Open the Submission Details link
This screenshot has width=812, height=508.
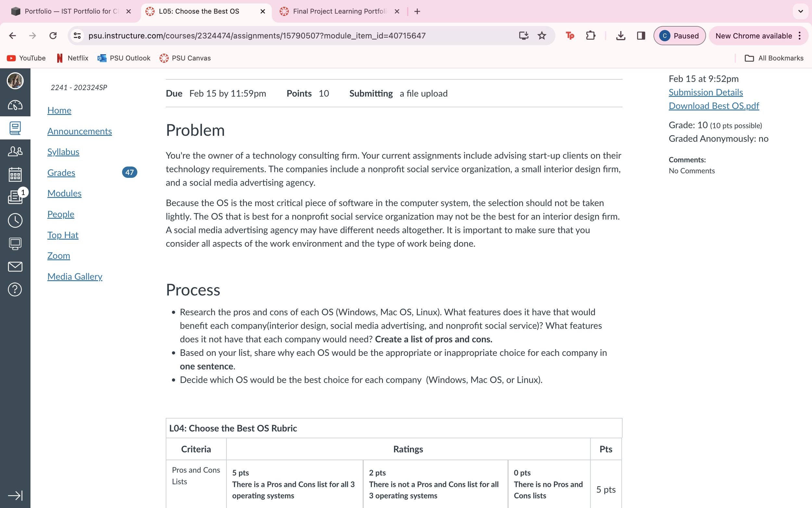(x=705, y=92)
